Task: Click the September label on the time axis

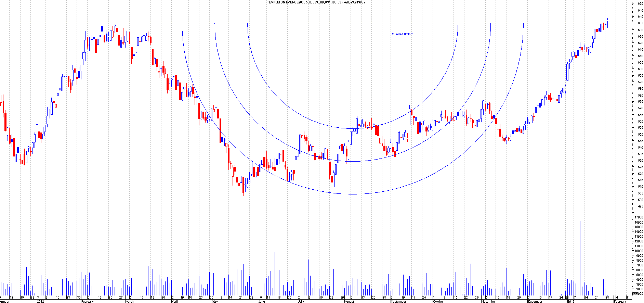Action: pyautogui.click(x=398, y=302)
